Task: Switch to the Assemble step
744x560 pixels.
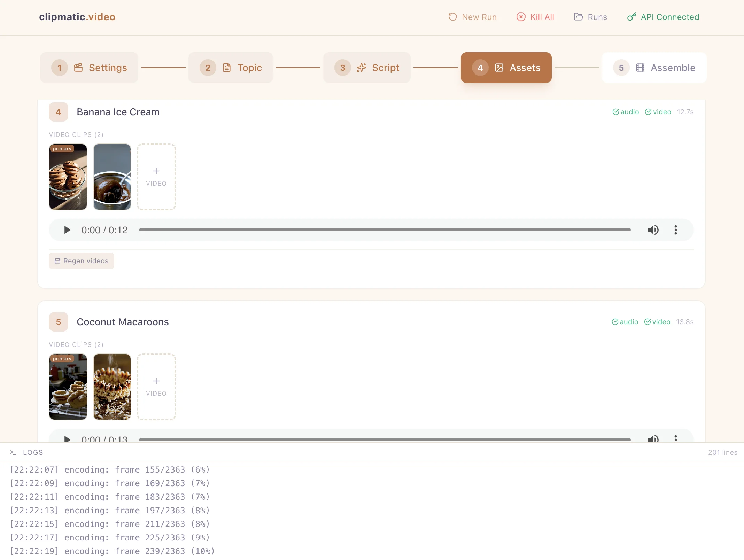Action: tap(654, 68)
